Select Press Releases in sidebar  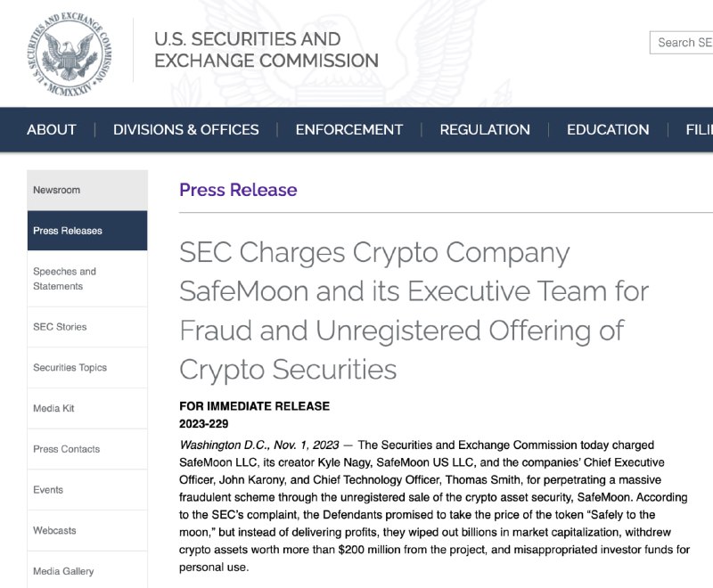pyautogui.click(x=87, y=231)
